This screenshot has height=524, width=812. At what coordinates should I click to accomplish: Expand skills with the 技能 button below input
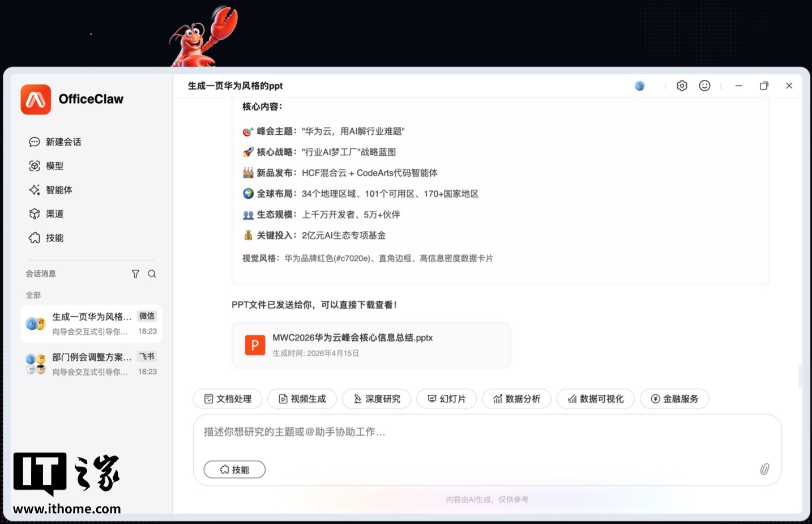coord(234,469)
